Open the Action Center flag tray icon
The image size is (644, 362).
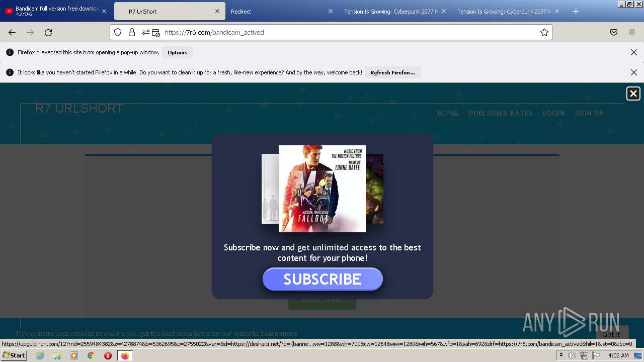coord(596,355)
